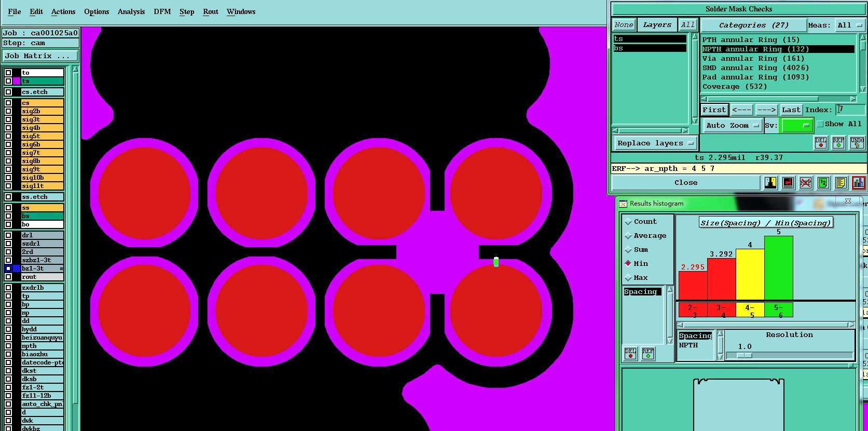The image size is (868, 431).
Task: Adjust the Resolution slider handle
Action: [745, 356]
